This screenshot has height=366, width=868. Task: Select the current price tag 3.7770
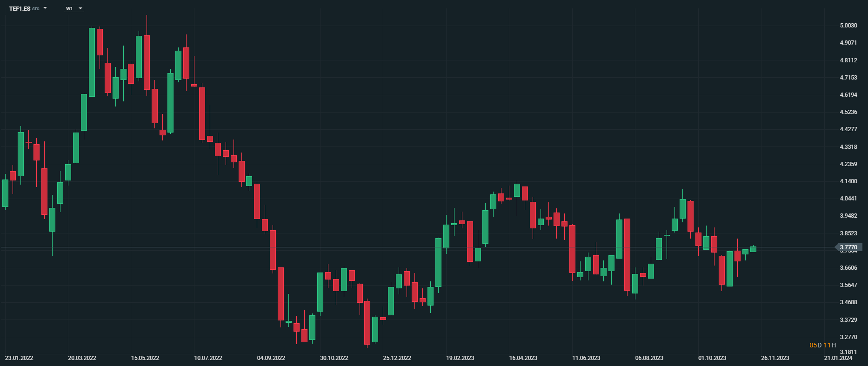pyautogui.click(x=848, y=247)
